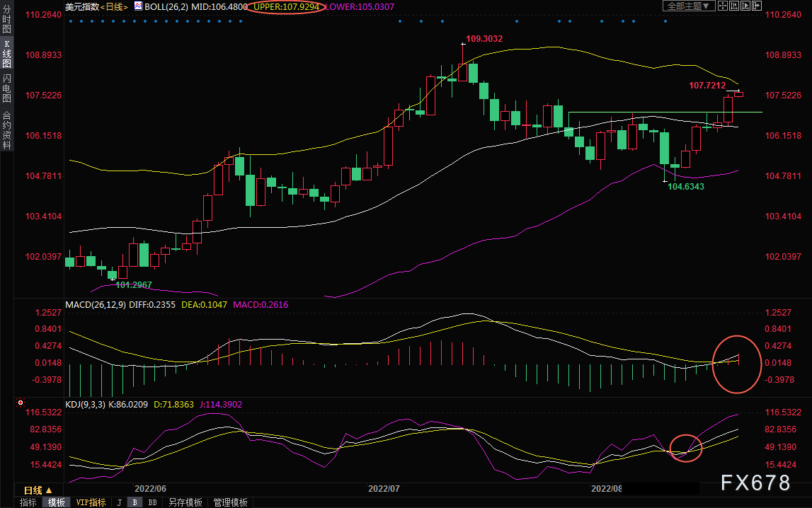Open the 全部主题 theme dropdown
Viewport: 812px width, 508px height.
pos(689,6)
